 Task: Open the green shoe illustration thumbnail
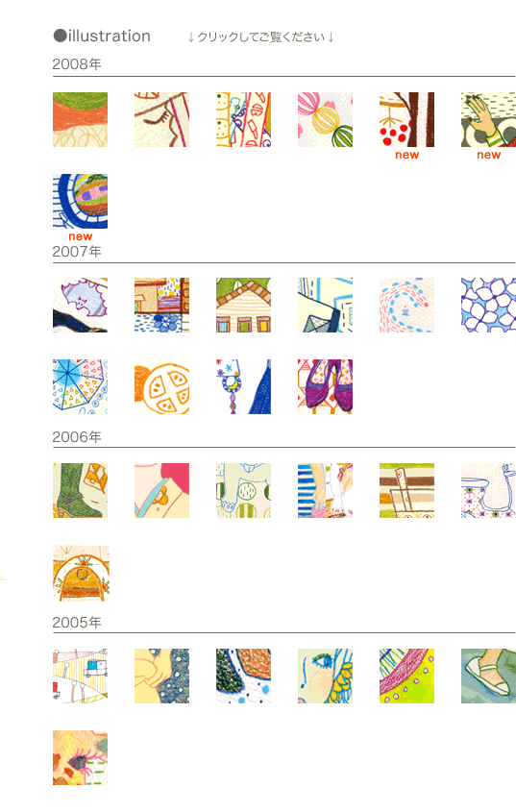(x=488, y=676)
